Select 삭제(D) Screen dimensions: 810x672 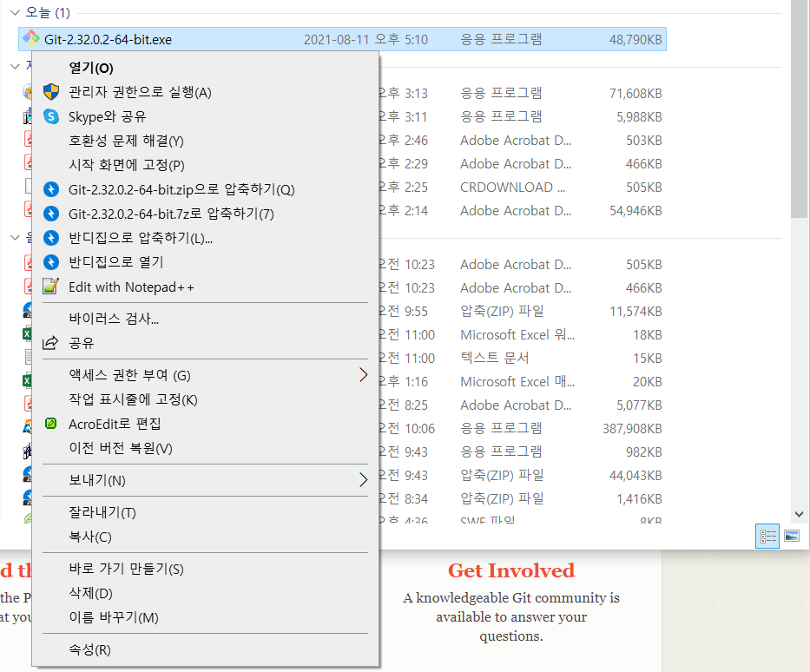click(205, 593)
